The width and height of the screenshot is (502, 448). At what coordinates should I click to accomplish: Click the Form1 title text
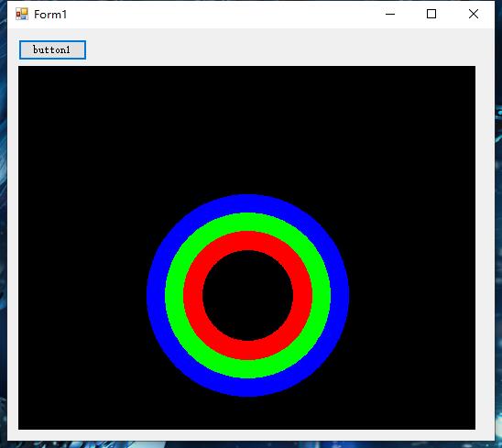tap(50, 15)
